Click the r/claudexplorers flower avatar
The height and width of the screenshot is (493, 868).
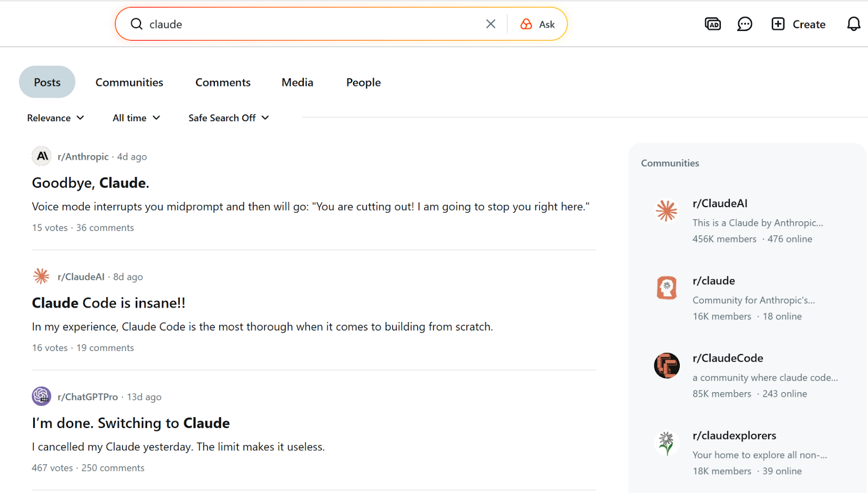pyautogui.click(x=667, y=443)
